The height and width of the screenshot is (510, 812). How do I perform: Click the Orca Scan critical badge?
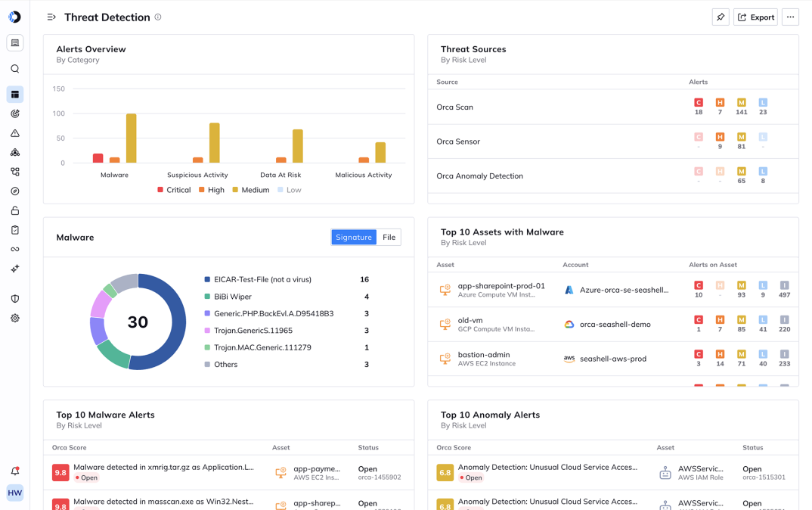pos(699,103)
